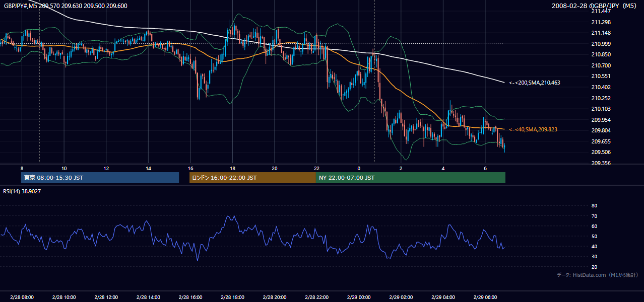Image resolution: width=644 pixels, height=302 pixels.
Task: Click price level 210.252 on the axis
Action: (x=601, y=98)
